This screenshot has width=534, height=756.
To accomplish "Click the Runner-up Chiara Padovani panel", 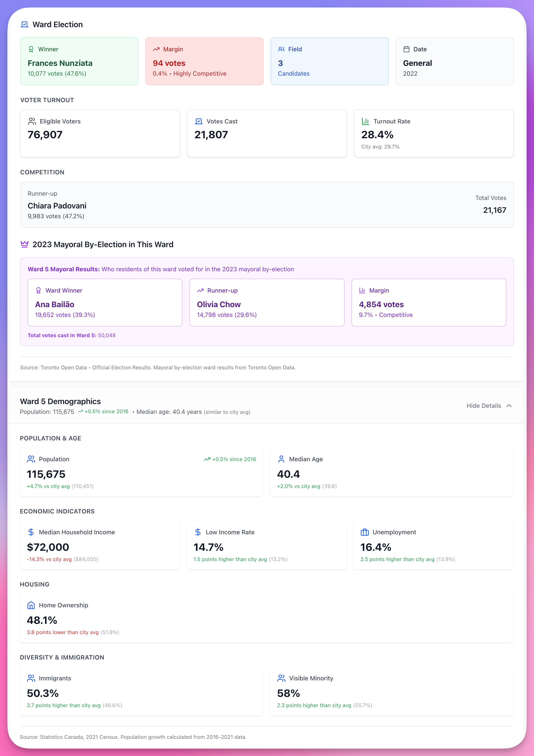I will (267, 205).
